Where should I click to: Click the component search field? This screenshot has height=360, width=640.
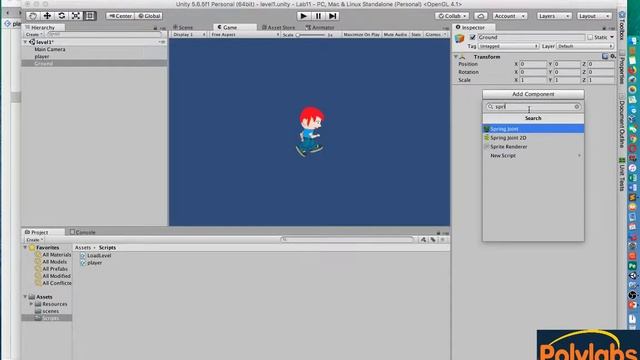click(533, 107)
